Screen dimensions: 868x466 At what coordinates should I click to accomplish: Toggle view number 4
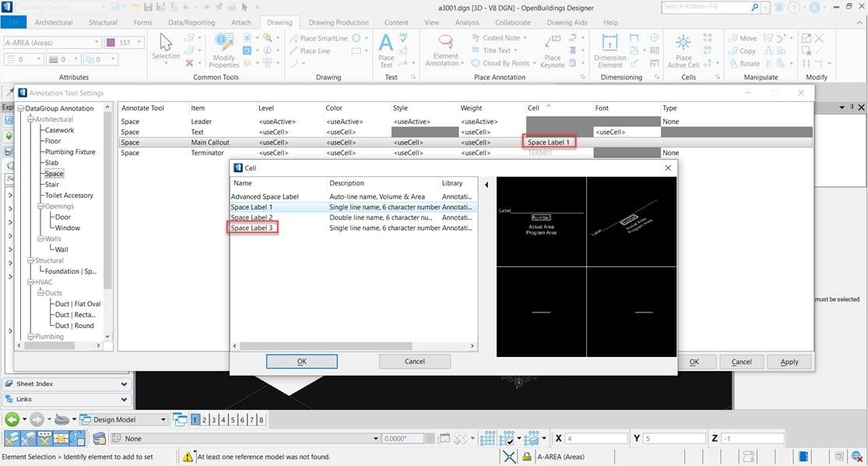pos(223,420)
